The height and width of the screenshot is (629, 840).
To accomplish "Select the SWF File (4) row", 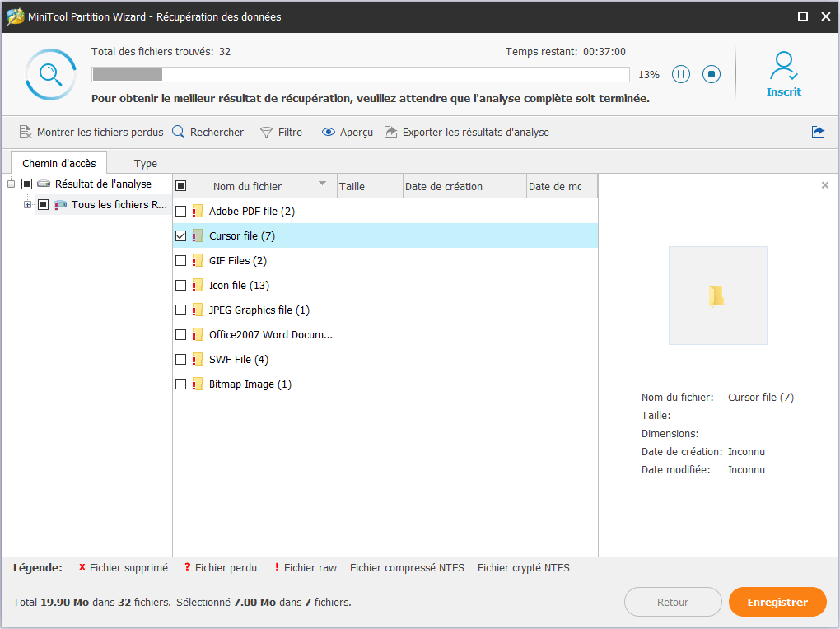I will [385, 359].
